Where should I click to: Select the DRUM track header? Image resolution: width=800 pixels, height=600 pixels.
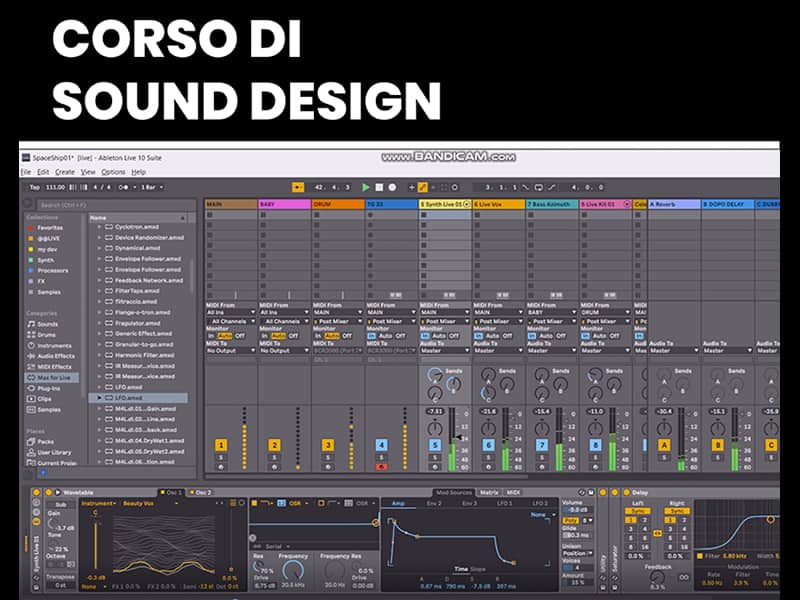point(338,204)
